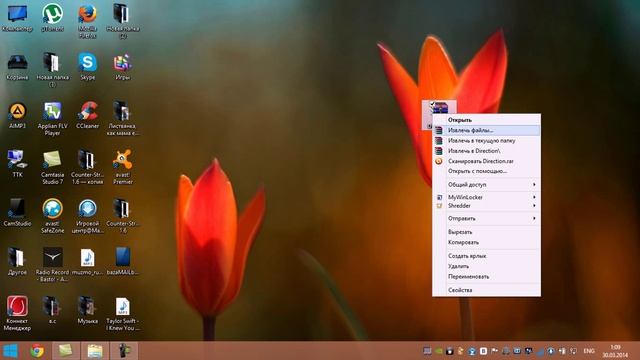Select the Direction.rar archive icon on desktop

439,108
